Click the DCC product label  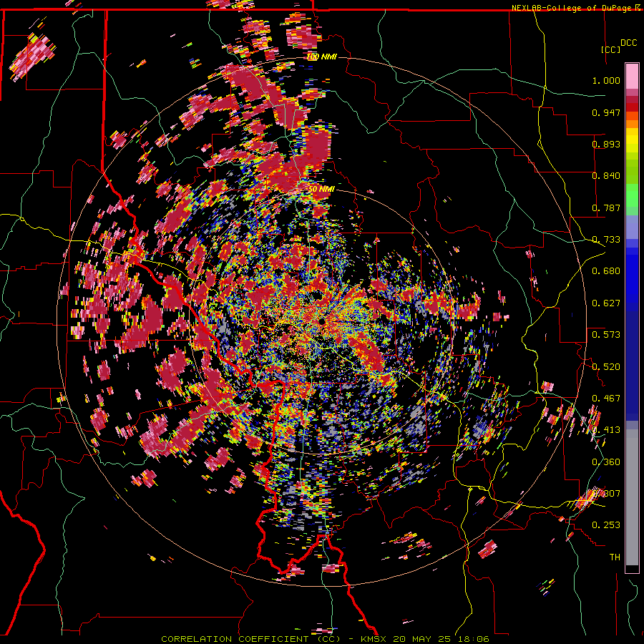click(628, 43)
